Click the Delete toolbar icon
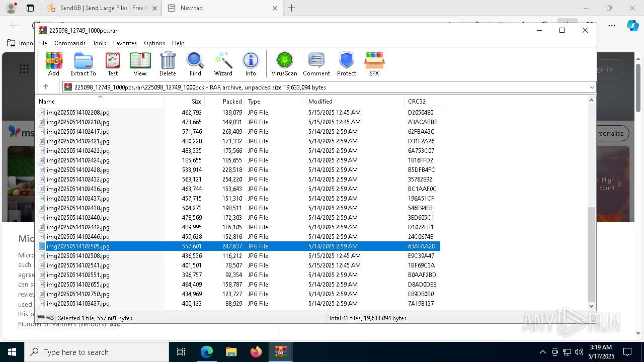Viewport: 644px width, 362px height. pyautogui.click(x=168, y=64)
